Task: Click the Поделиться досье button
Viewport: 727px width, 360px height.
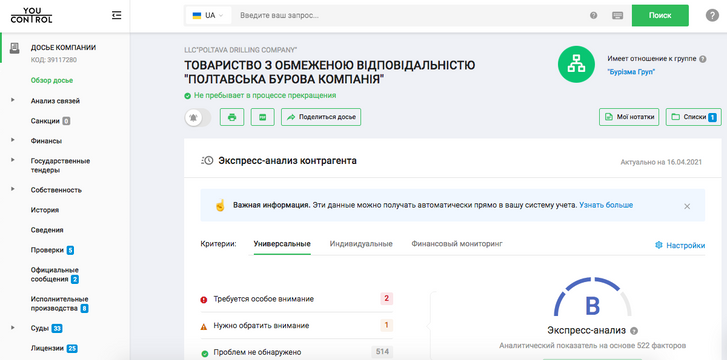Action: 321,117
